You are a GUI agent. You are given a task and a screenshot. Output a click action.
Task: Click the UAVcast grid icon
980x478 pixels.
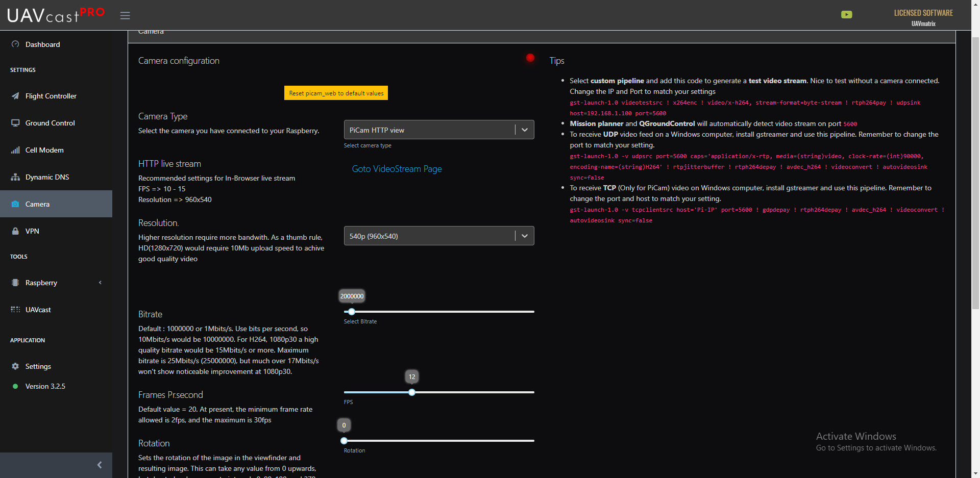(x=15, y=310)
